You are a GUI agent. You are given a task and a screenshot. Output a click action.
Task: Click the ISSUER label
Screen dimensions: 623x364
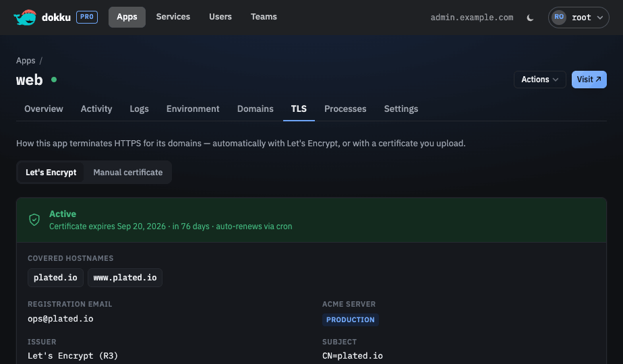pos(42,342)
